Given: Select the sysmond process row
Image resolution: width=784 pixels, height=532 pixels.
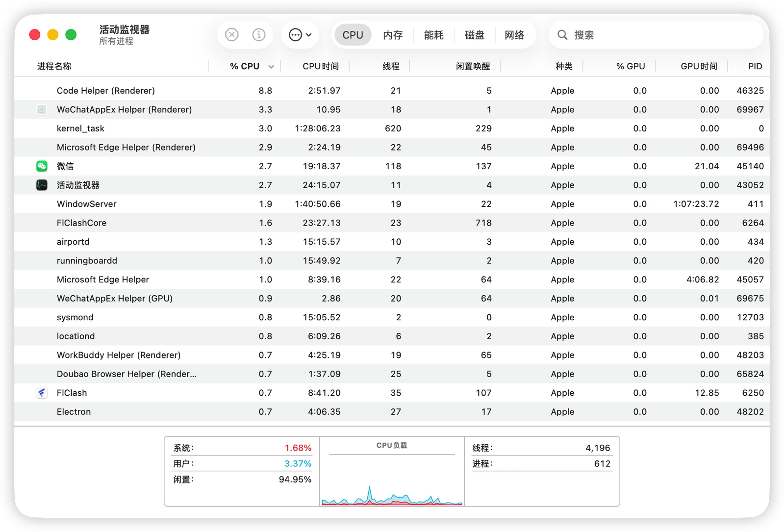Looking at the screenshot, I should point(392,317).
